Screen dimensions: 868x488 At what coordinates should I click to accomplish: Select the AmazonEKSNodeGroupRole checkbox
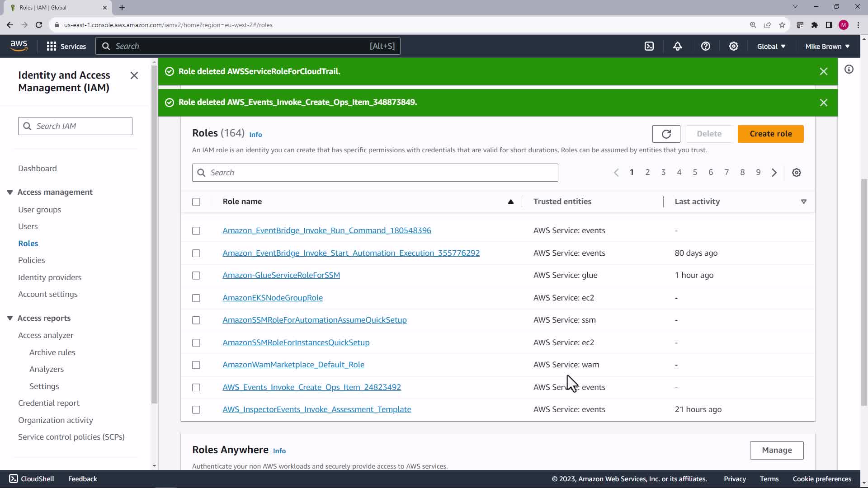coord(196,298)
